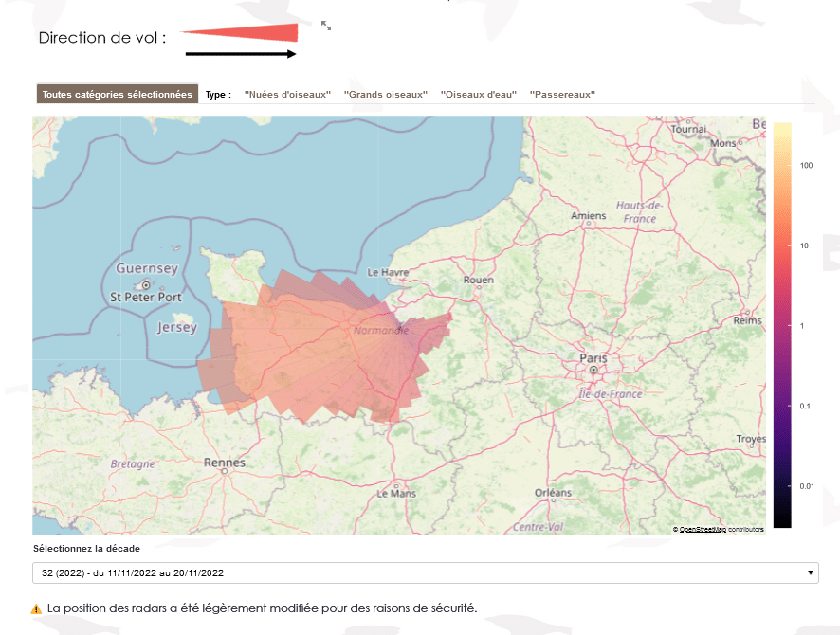Click the Paris city marker on the map
The image size is (840, 635).
(x=593, y=371)
